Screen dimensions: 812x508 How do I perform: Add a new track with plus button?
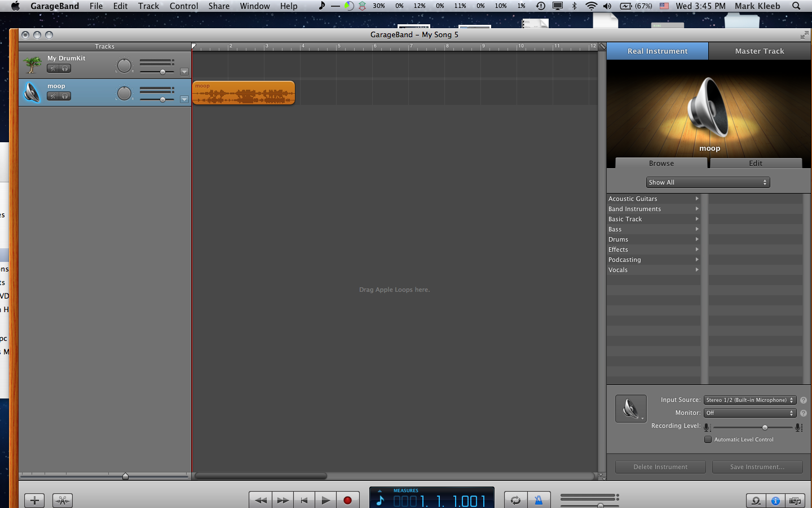[x=34, y=500]
